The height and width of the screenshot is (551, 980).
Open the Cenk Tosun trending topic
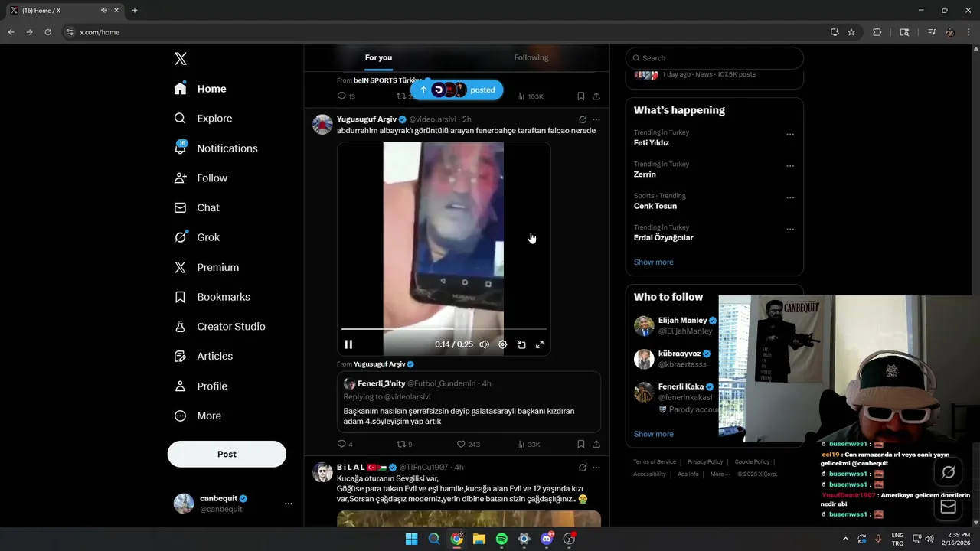[x=655, y=206]
